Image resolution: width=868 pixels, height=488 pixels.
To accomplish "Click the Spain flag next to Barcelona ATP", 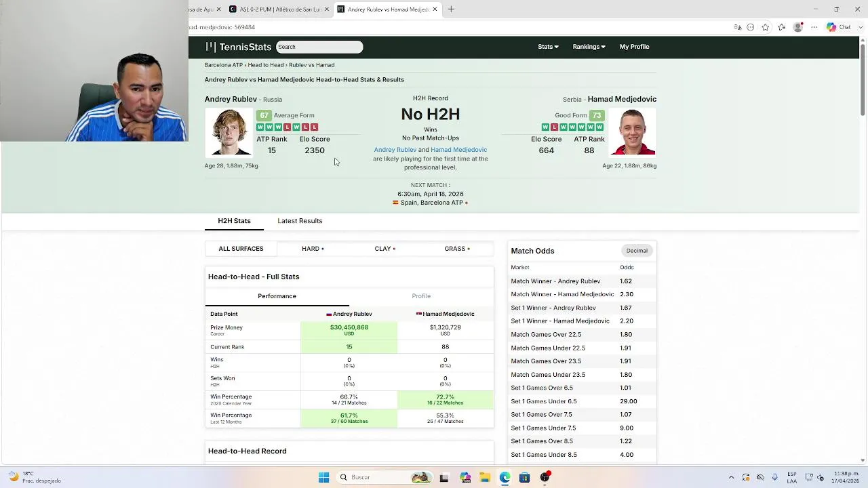I will click(x=395, y=203).
